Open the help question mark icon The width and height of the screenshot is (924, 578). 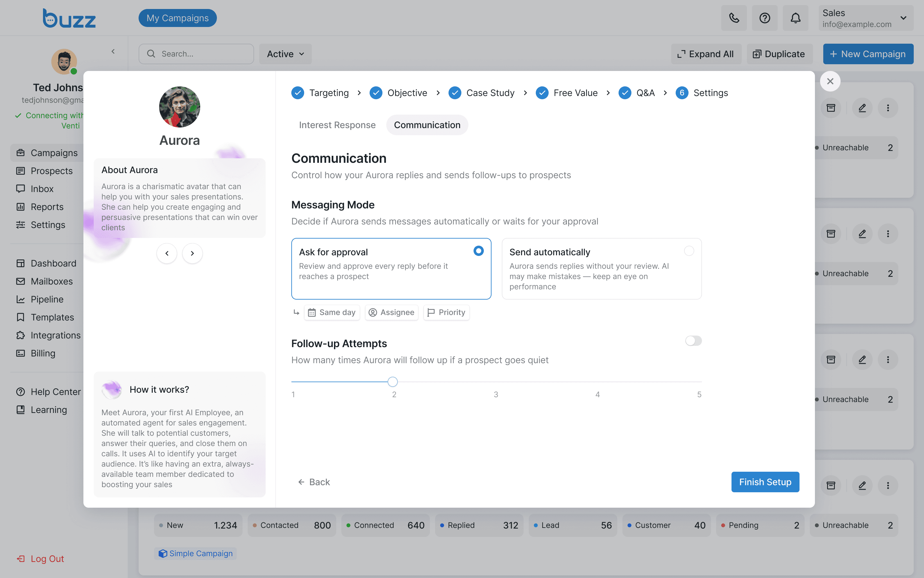pyautogui.click(x=765, y=18)
